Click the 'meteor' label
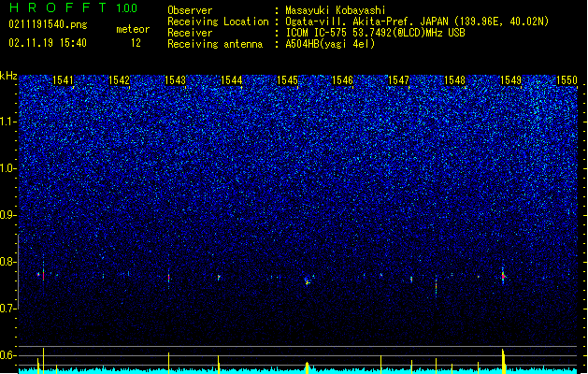The width and height of the screenshot is (588, 374). pos(133,29)
